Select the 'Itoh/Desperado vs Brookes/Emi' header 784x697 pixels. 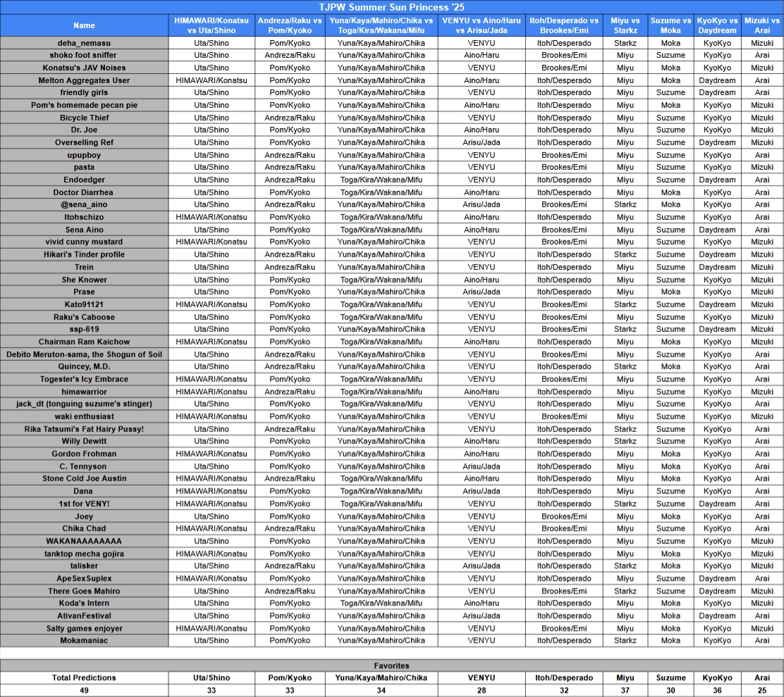tap(564, 25)
